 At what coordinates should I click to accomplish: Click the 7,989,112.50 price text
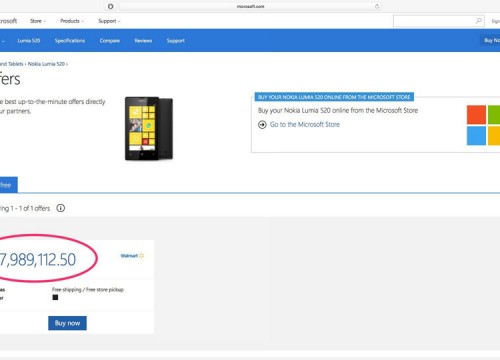tap(38, 260)
